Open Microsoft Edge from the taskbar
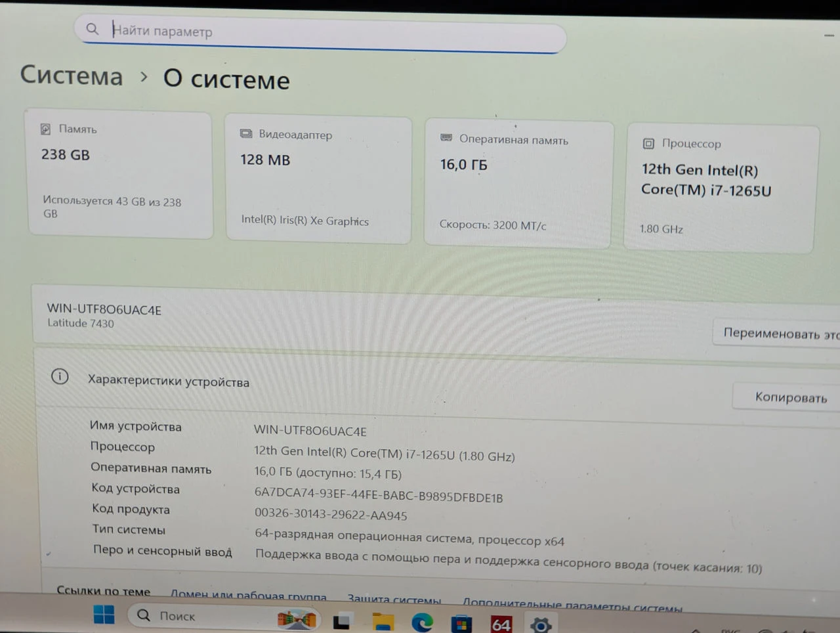 click(422, 622)
